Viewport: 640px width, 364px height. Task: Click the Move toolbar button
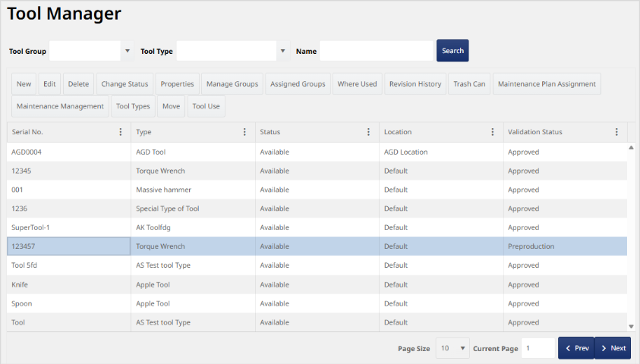pos(171,106)
